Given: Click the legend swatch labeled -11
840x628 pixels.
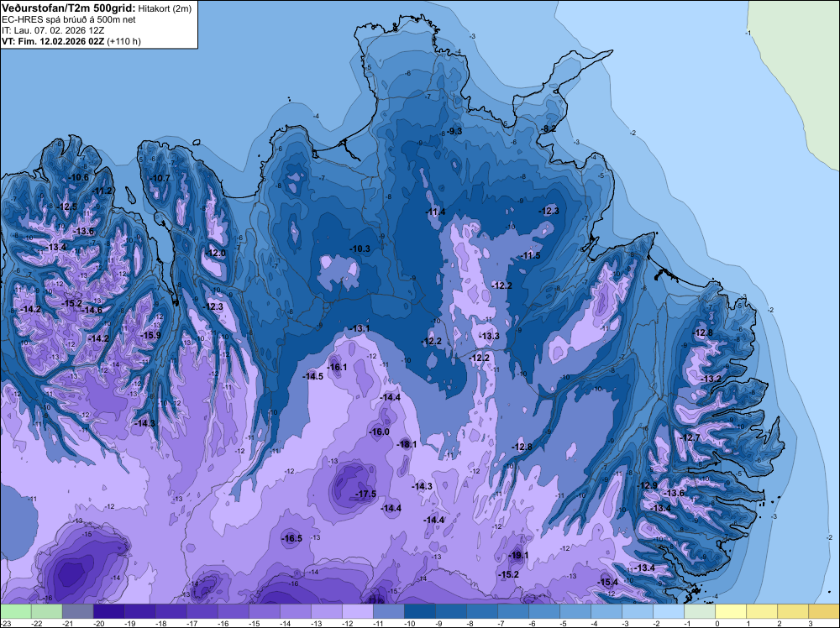Looking at the screenshot, I should point(389,611).
